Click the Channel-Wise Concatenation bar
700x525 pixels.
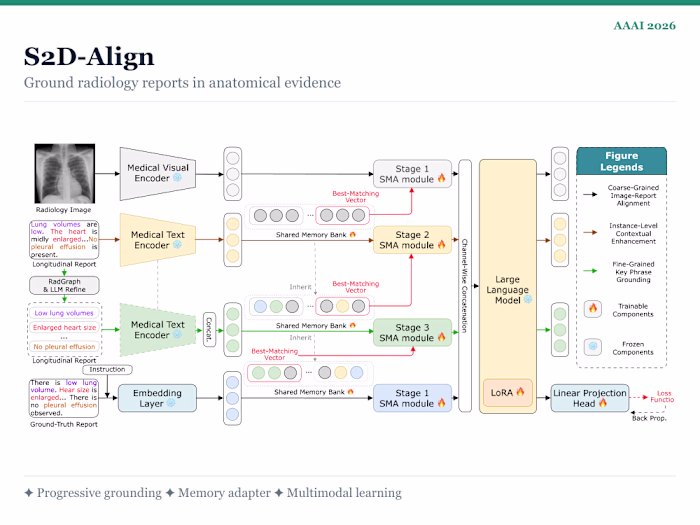pos(465,286)
